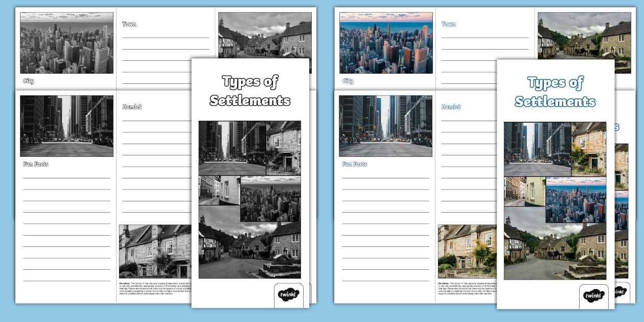Screen dimensions: 644x322
Task: Click the Town heading on the colour worksheet
Action: (448, 24)
